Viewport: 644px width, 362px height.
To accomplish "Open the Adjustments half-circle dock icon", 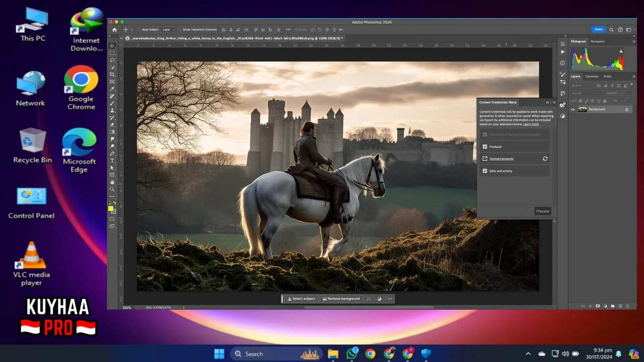I will pyautogui.click(x=562, y=116).
